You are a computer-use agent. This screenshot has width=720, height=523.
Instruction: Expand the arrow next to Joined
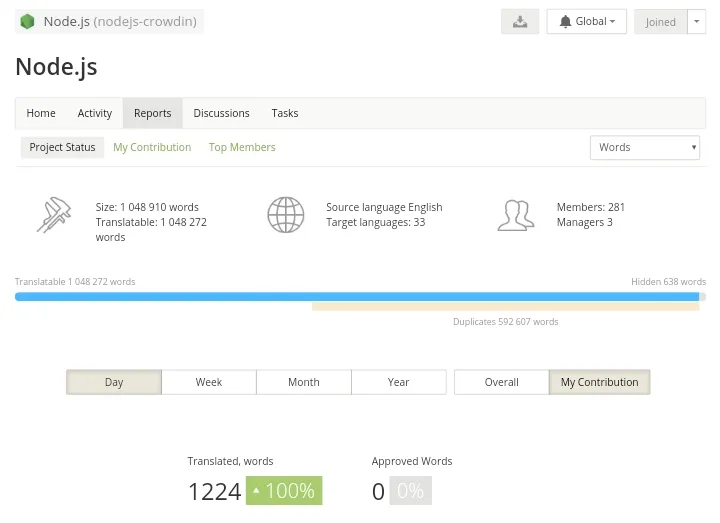point(696,22)
